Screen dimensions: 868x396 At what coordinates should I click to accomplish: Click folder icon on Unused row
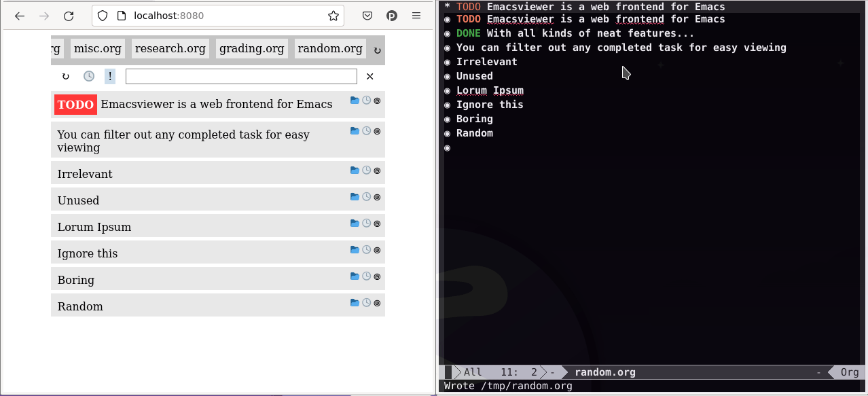[x=355, y=197]
